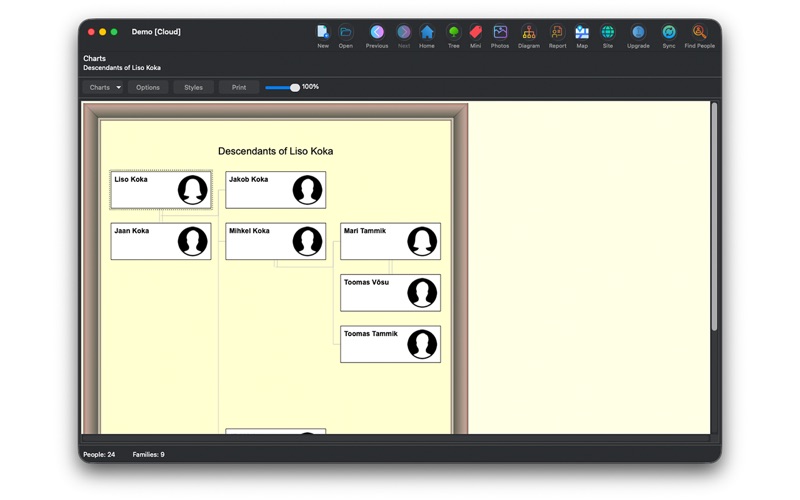
Task: Open the Map icon
Action: coord(582,32)
